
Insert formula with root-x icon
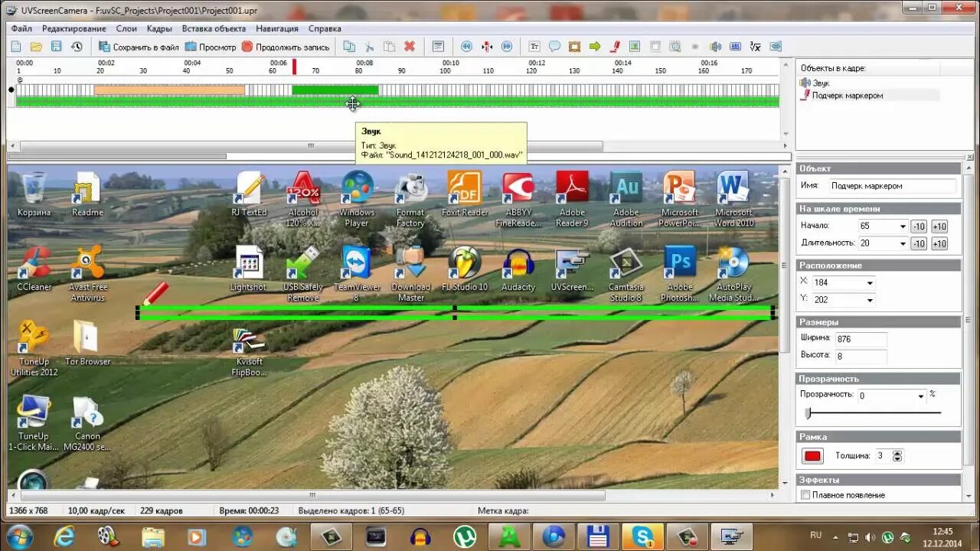756,47
